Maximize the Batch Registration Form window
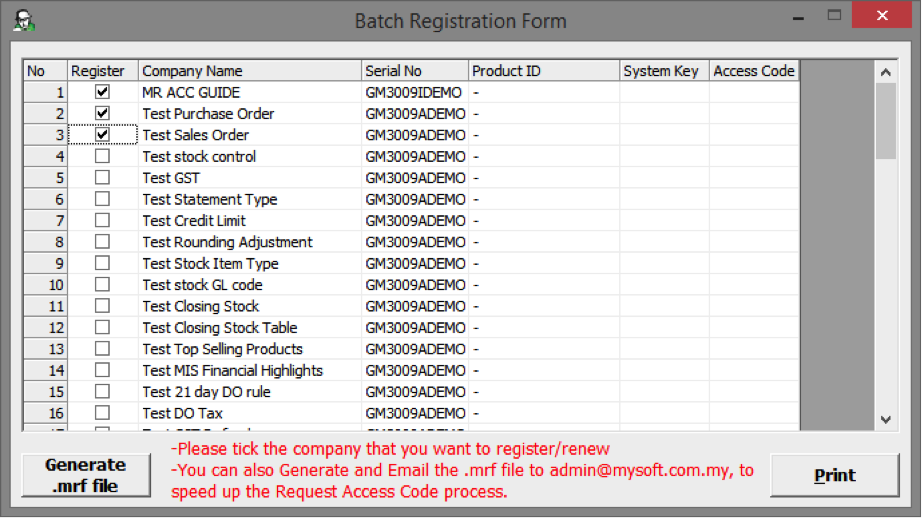922x518 pixels. pos(834,15)
